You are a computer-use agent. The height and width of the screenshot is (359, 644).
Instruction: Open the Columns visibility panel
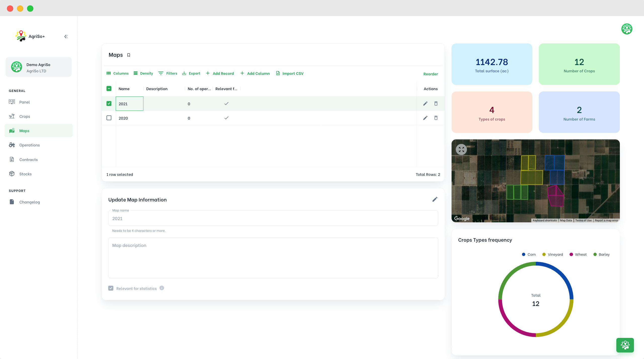tap(117, 73)
